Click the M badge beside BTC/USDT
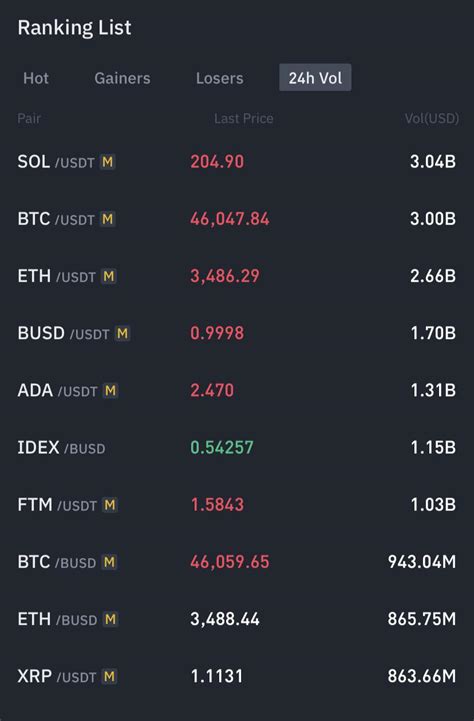This screenshot has width=474, height=721. tap(107, 219)
